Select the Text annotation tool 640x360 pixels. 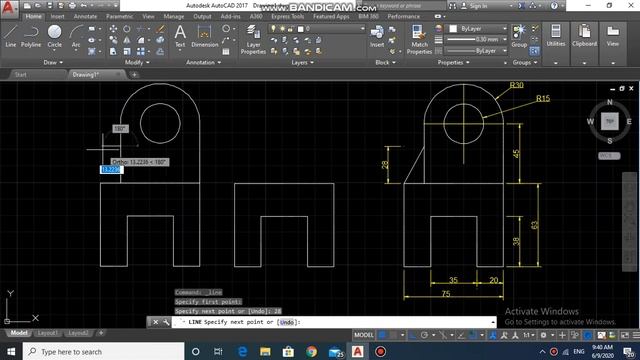[180, 36]
